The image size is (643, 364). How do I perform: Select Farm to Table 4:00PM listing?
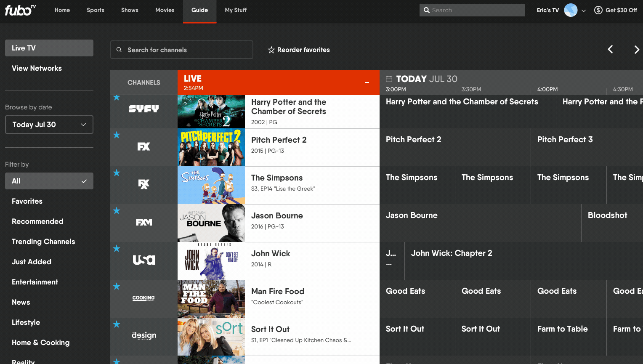(x=569, y=337)
